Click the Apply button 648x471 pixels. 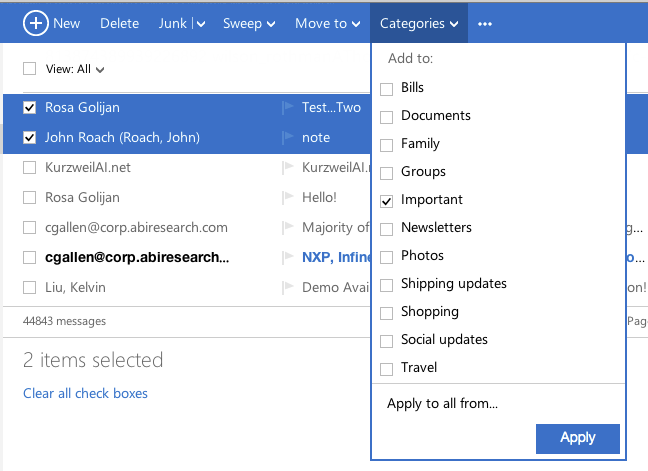coord(578,438)
